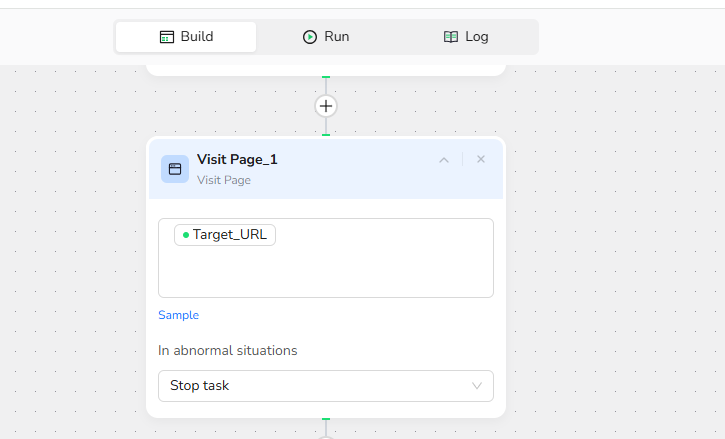Collapse the Visit Page_1 card
This screenshot has width=725, height=439.
[x=444, y=160]
